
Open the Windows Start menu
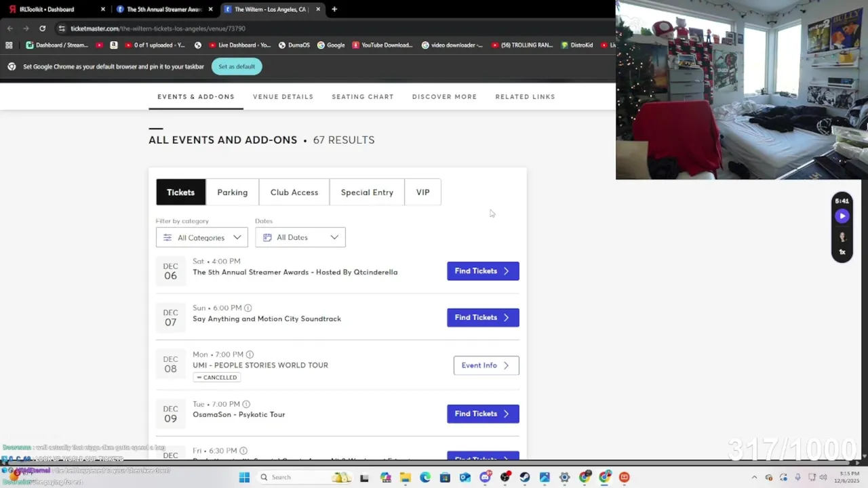pyautogui.click(x=244, y=477)
